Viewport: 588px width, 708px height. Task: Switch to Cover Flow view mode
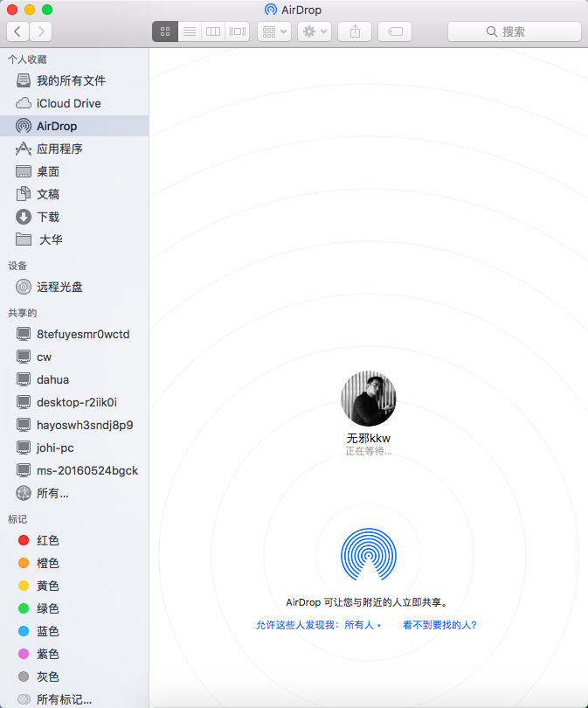[x=238, y=31]
